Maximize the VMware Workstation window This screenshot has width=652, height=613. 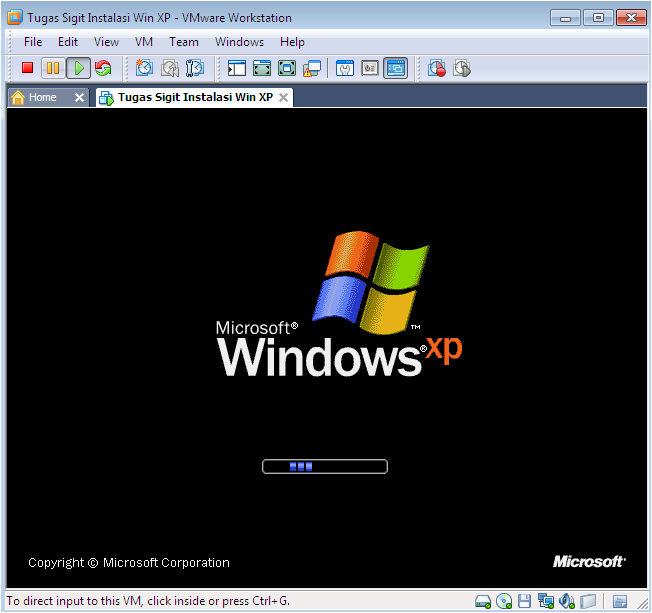(x=598, y=18)
